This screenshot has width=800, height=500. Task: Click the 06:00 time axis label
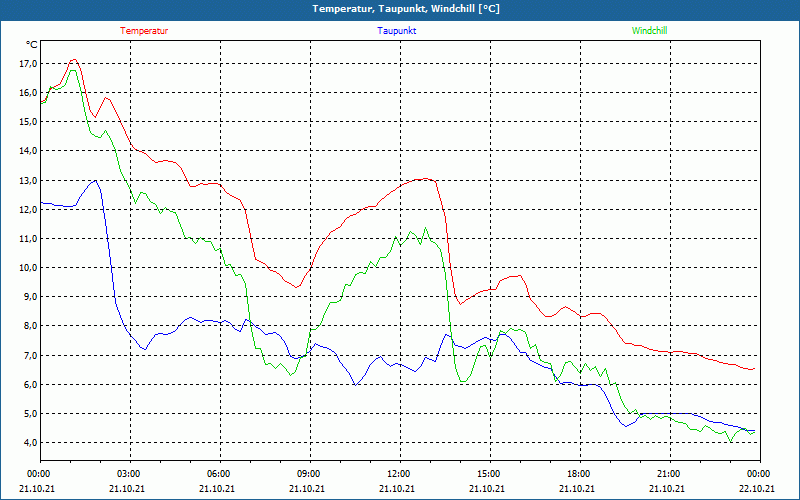pyautogui.click(x=220, y=474)
